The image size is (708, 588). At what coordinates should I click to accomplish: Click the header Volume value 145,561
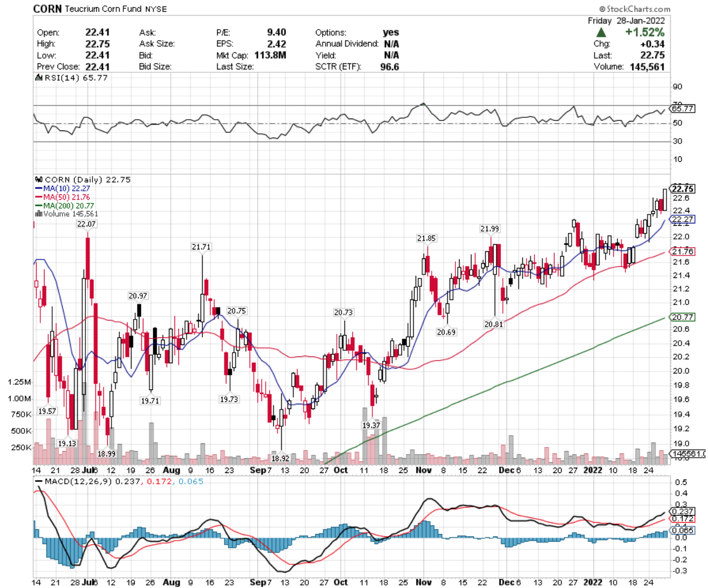pyautogui.click(x=647, y=67)
